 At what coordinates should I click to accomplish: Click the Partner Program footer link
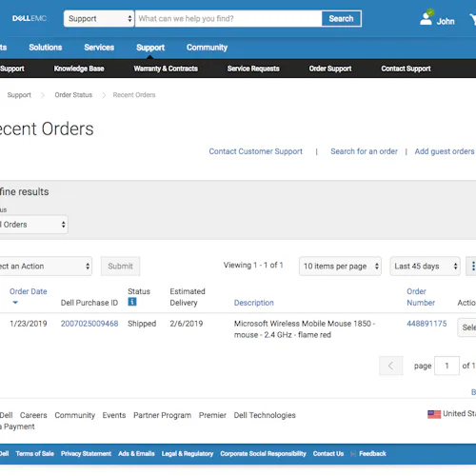(162, 415)
